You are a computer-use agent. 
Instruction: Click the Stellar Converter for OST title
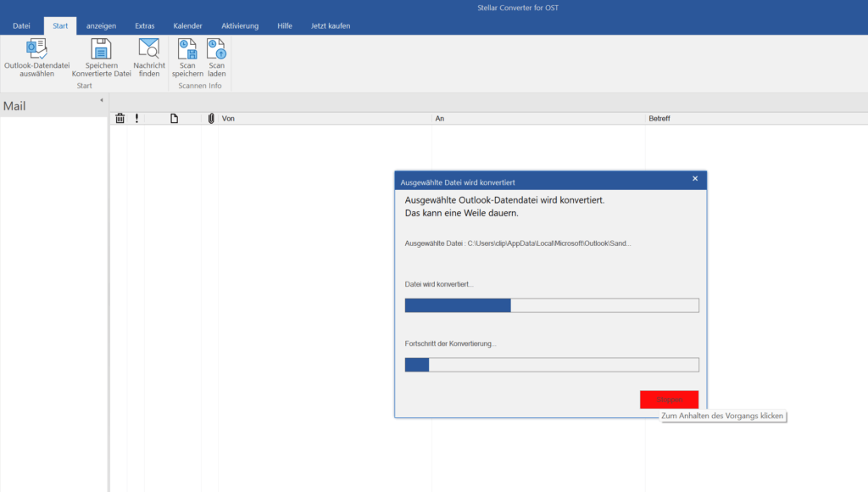coord(518,8)
